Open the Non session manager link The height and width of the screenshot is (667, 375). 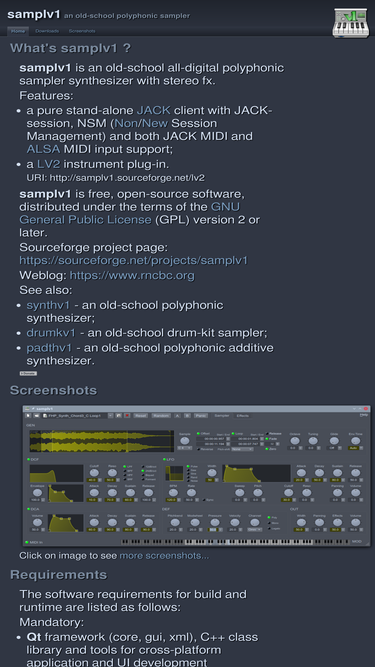(x=127, y=123)
